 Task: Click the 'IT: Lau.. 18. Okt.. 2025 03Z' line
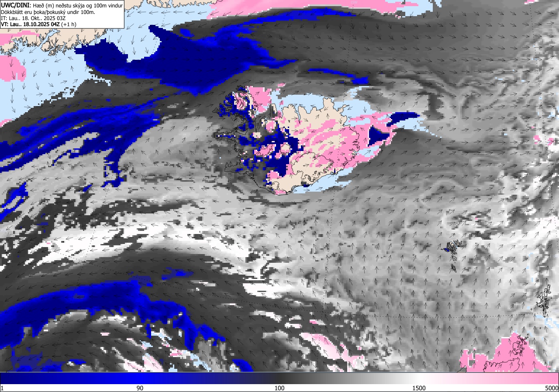[33, 18]
